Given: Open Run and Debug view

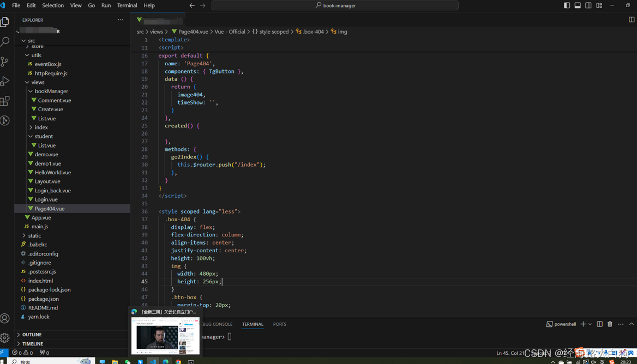Looking at the screenshot, I should pos(5,81).
